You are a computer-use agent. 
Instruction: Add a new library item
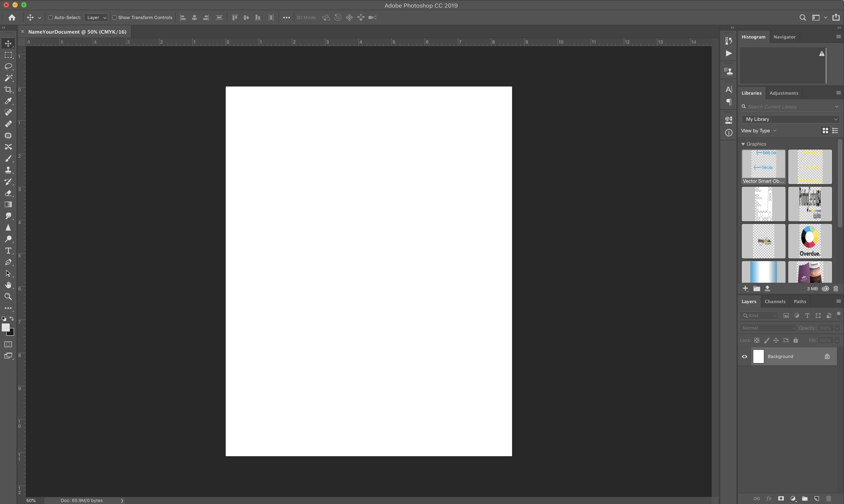(x=746, y=288)
